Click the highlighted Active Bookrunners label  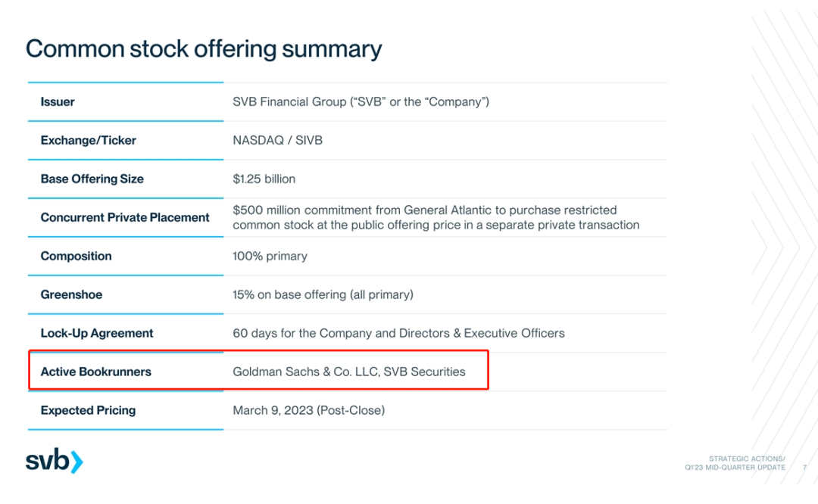[96, 372]
